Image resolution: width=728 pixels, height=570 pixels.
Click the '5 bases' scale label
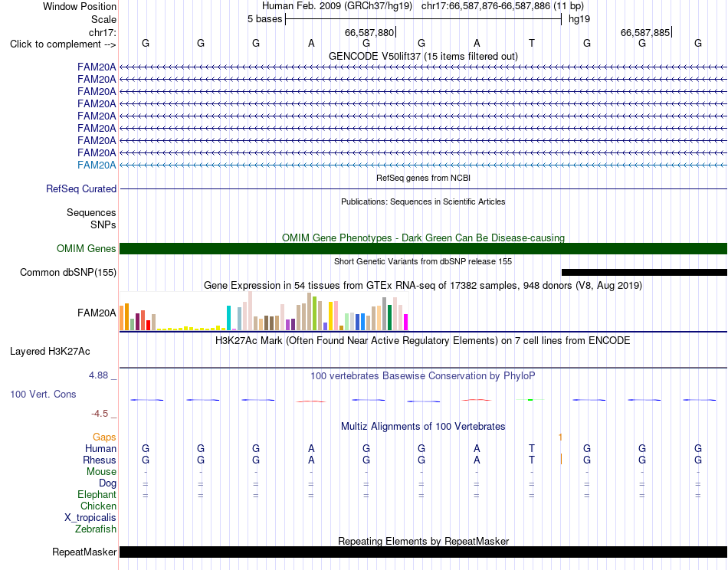tap(264, 19)
